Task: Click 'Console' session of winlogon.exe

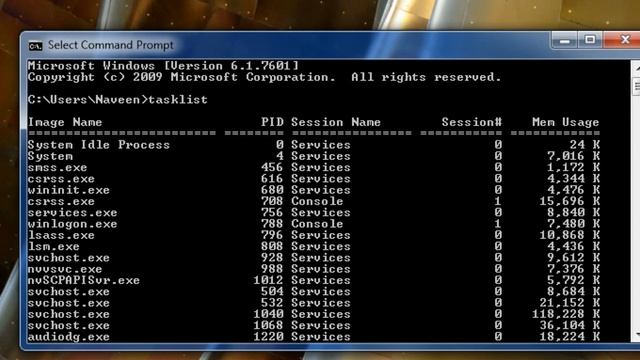Action: pos(317,224)
